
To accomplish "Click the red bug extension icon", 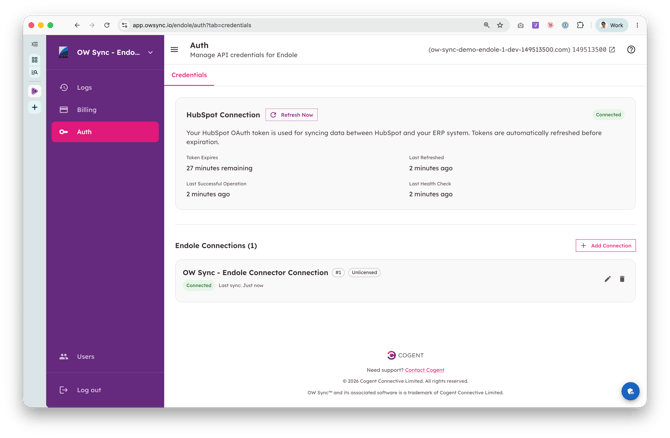I will [x=550, y=25].
